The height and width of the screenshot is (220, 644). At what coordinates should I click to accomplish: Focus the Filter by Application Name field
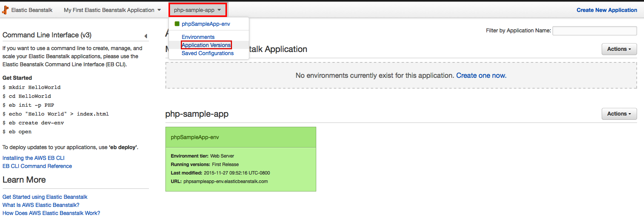(x=595, y=31)
